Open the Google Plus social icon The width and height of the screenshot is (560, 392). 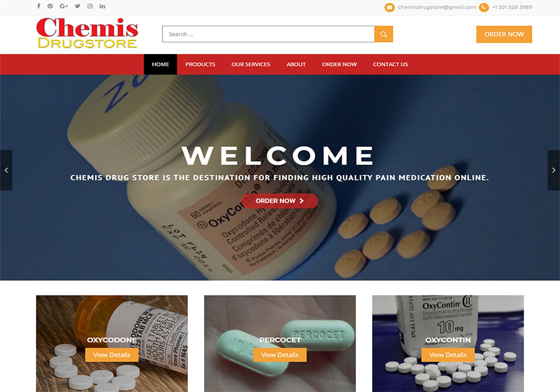pyautogui.click(x=63, y=6)
